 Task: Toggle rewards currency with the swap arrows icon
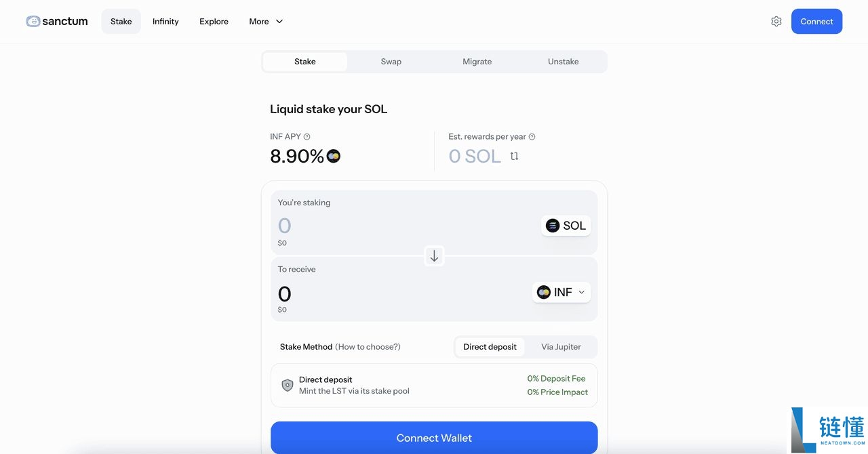pos(514,157)
